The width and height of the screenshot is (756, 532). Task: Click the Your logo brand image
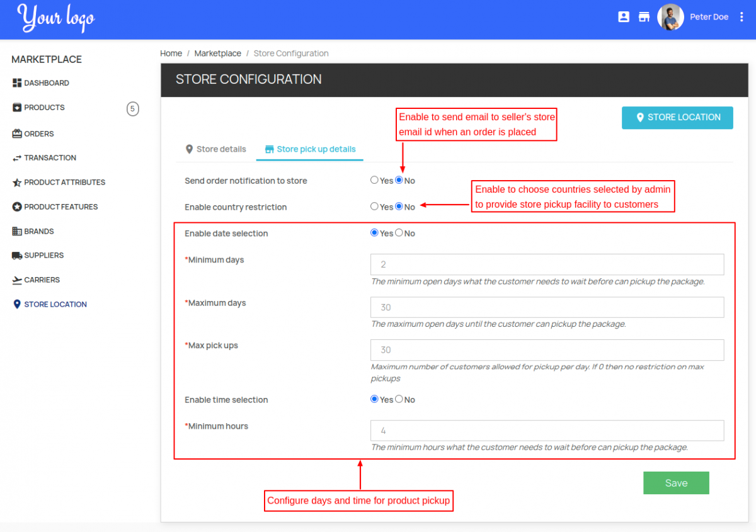56,18
